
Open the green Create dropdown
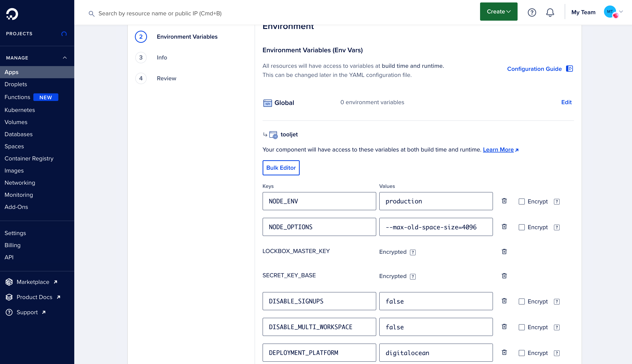point(498,12)
